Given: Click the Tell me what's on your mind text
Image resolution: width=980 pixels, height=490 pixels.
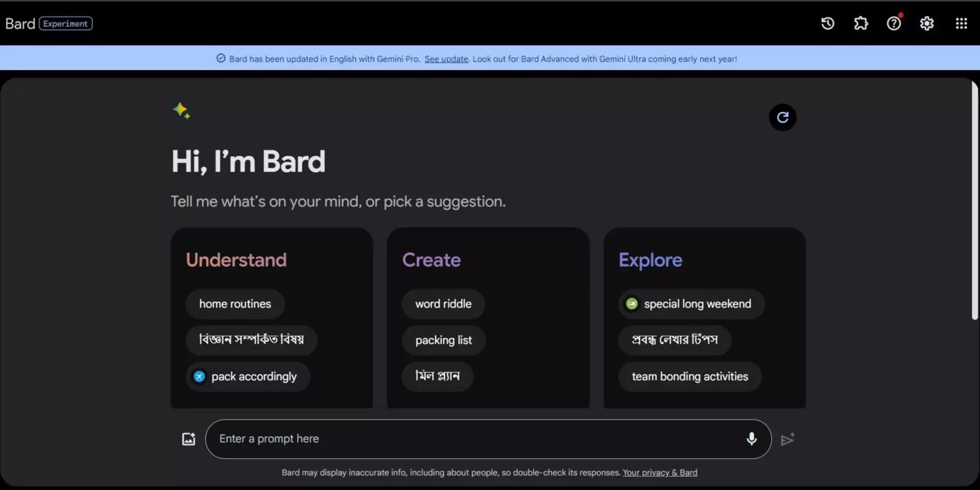Looking at the screenshot, I should point(338,201).
